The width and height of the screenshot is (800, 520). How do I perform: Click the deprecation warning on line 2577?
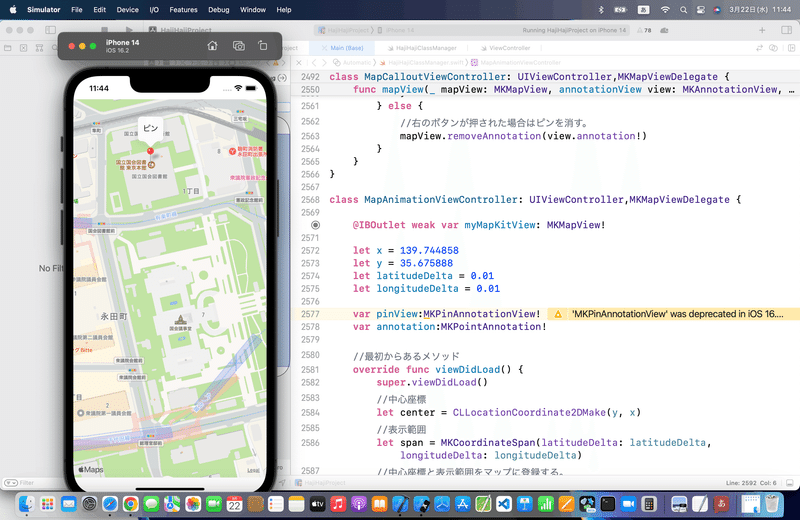(558, 314)
